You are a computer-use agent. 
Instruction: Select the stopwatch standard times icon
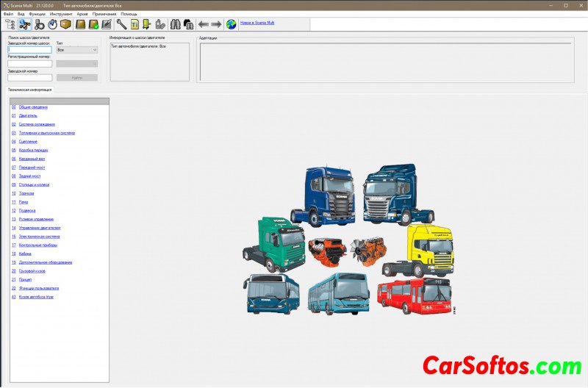click(52, 24)
